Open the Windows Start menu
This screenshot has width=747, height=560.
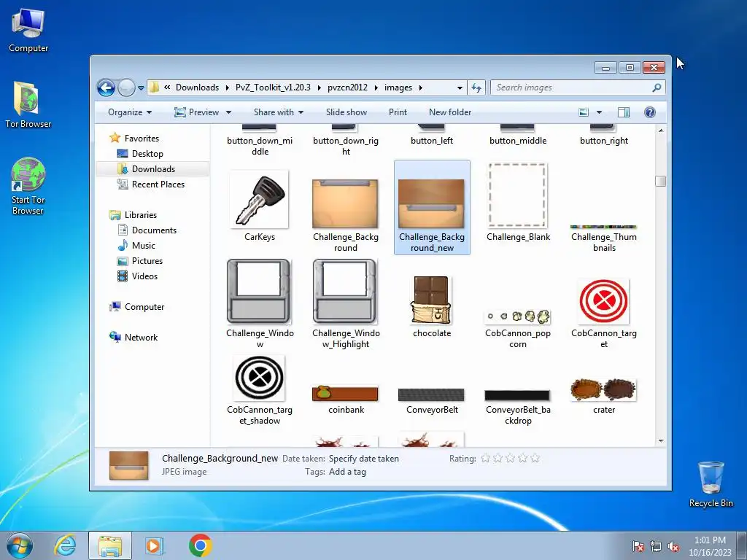point(19,545)
